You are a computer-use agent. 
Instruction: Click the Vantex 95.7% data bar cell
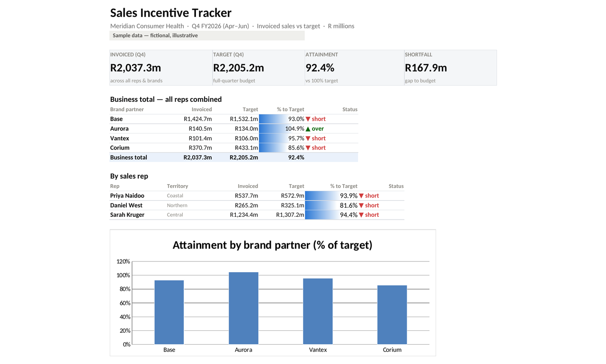coord(282,138)
